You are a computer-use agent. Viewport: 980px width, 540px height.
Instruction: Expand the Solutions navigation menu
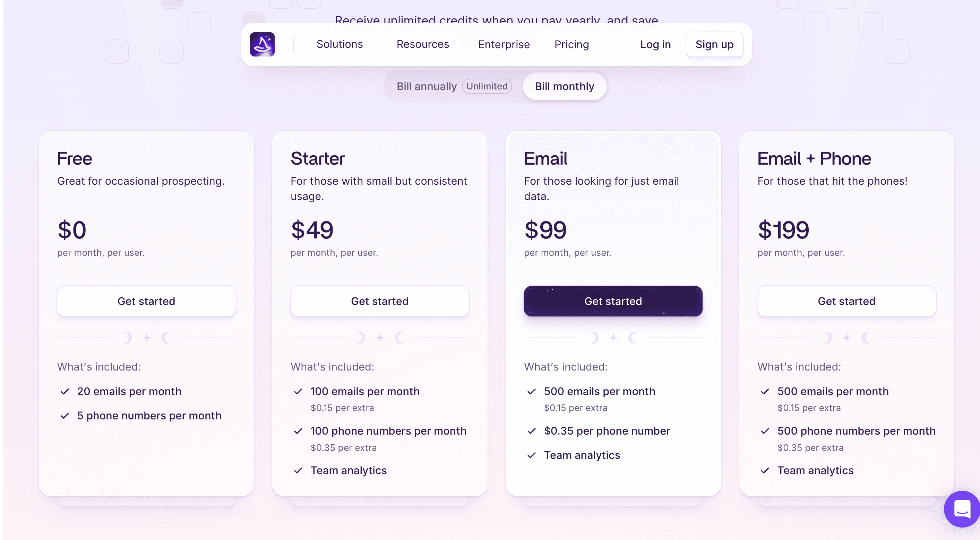[x=340, y=44]
